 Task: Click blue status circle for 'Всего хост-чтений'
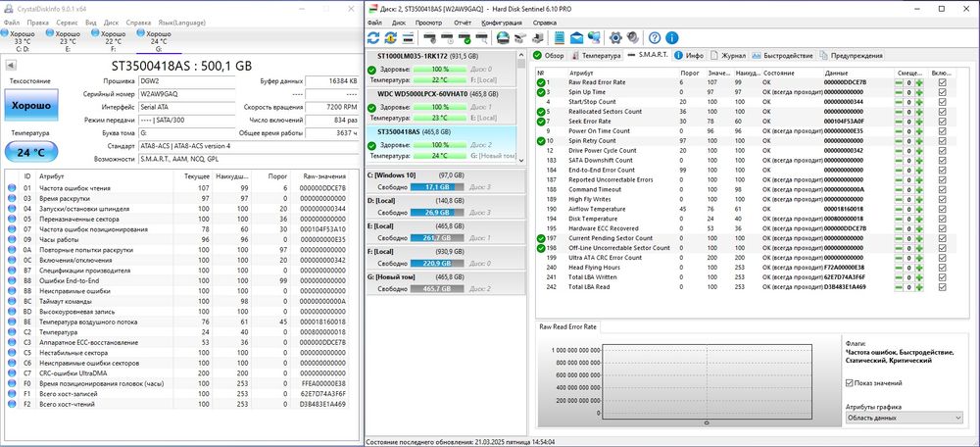pos(11,405)
